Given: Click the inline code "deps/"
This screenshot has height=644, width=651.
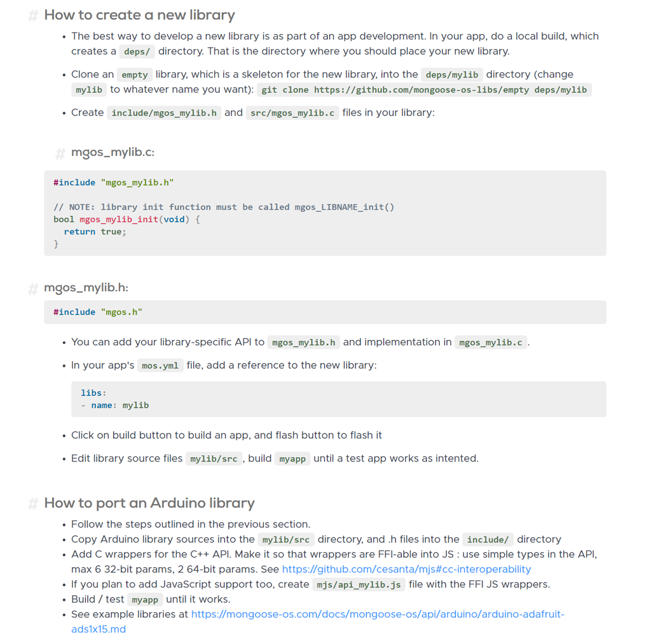Looking at the screenshot, I should tap(137, 51).
